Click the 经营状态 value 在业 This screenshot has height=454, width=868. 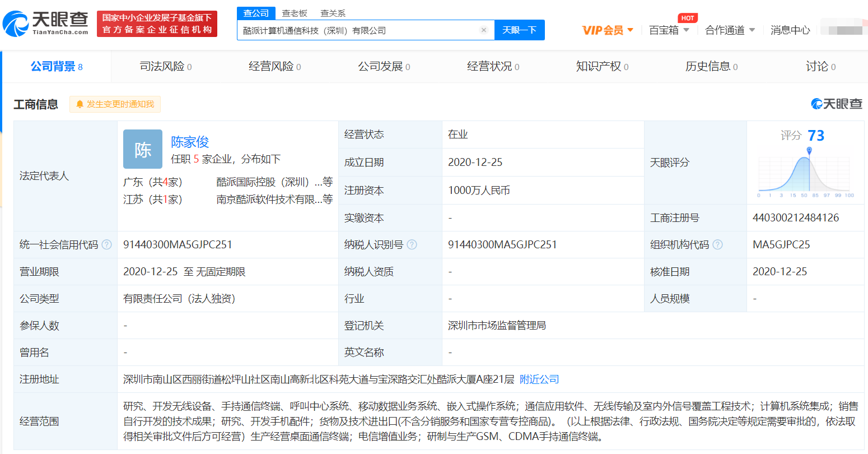point(458,135)
